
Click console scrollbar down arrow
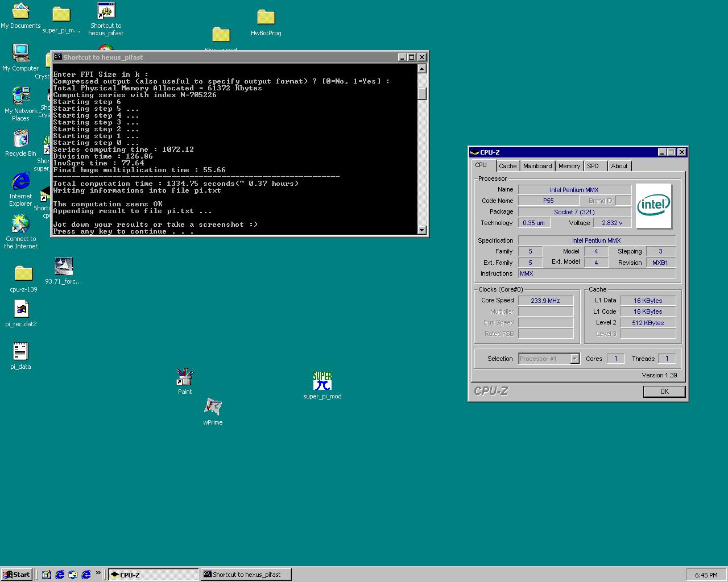click(421, 230)
